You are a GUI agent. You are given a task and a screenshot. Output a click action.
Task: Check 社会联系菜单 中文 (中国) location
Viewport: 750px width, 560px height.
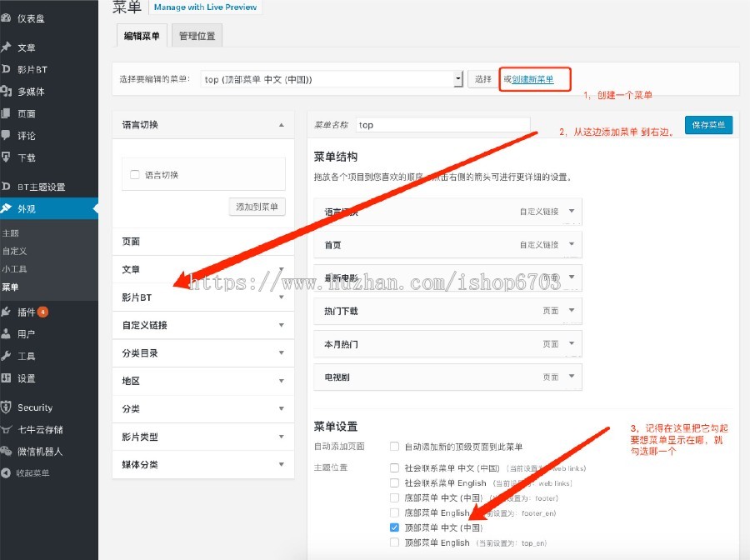coord(395,467)
